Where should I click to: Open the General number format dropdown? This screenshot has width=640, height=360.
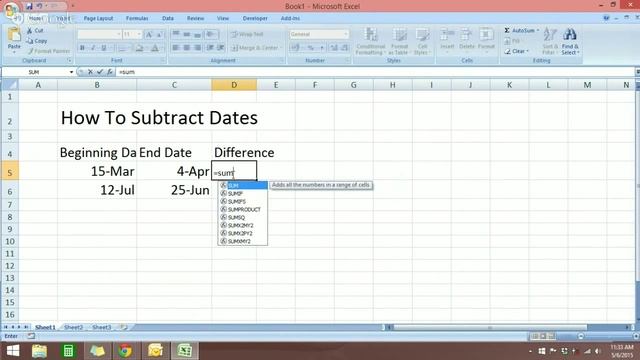pos(346,34)
